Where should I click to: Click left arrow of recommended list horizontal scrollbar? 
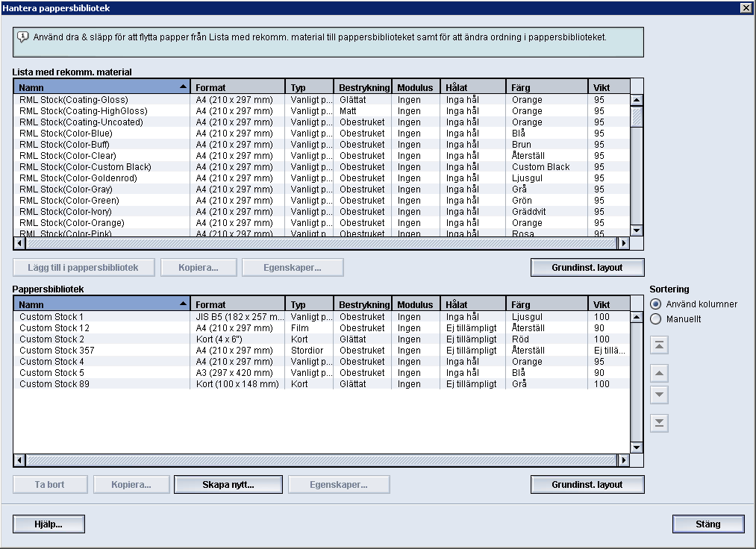(x=19, y=243)
